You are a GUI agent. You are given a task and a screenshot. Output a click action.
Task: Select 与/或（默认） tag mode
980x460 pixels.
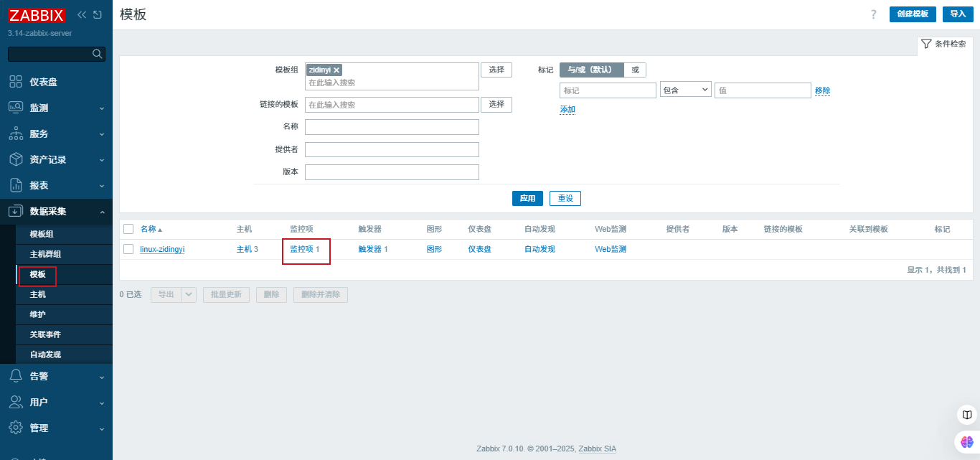point(591,70)
